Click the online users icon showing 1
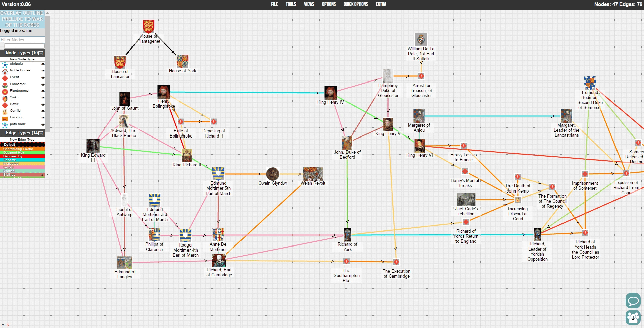Screen dimensions: 644x328 pyautogui.click(x=633, y=317)
